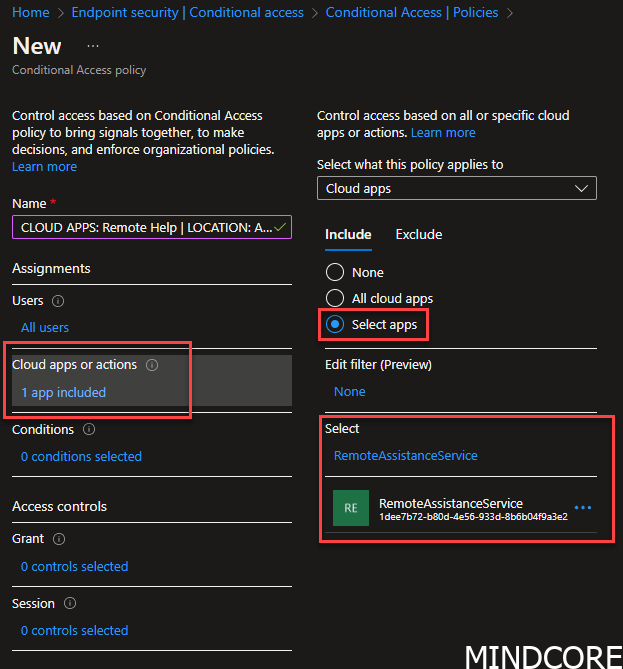The height and width of the screenshot is (669, 623).
Task: Open the ellipsis menu next to New title
Action: pos(93,46)
